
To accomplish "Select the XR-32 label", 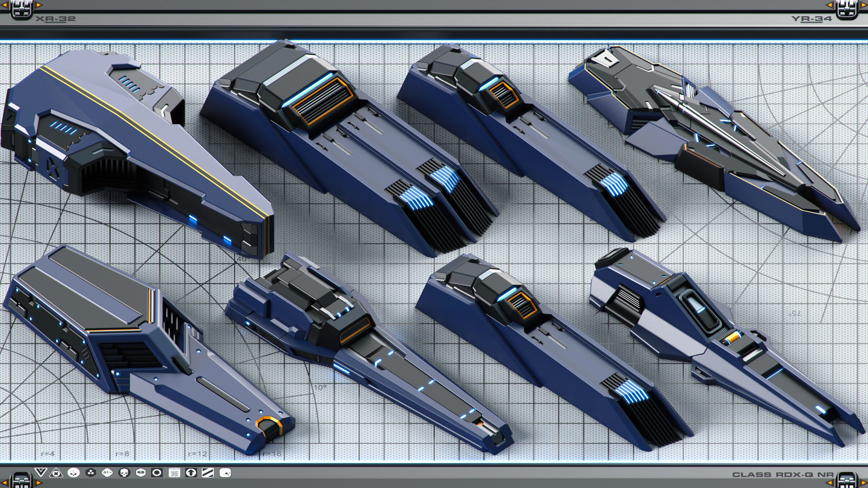I will coord(55,19).
